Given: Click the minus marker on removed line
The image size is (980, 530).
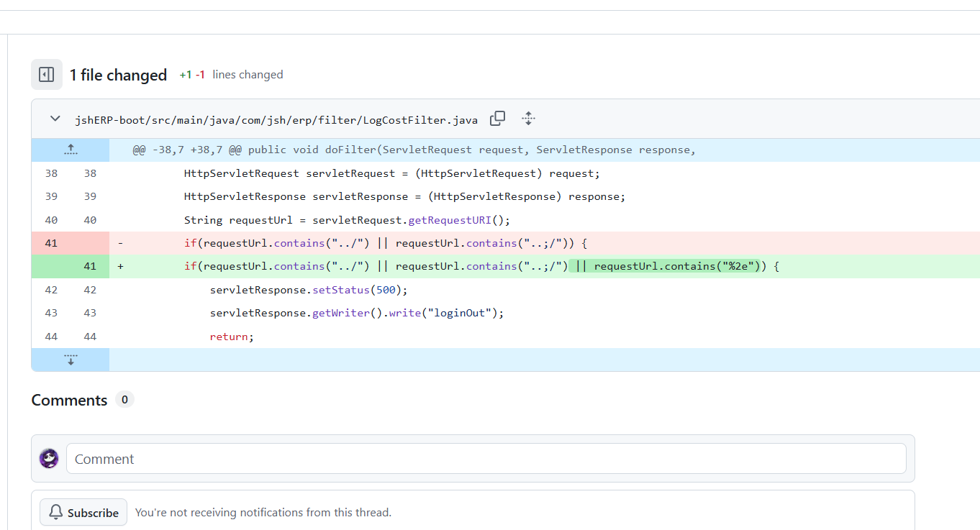Looking at the screenshot, I should click(x=120, y=243).
